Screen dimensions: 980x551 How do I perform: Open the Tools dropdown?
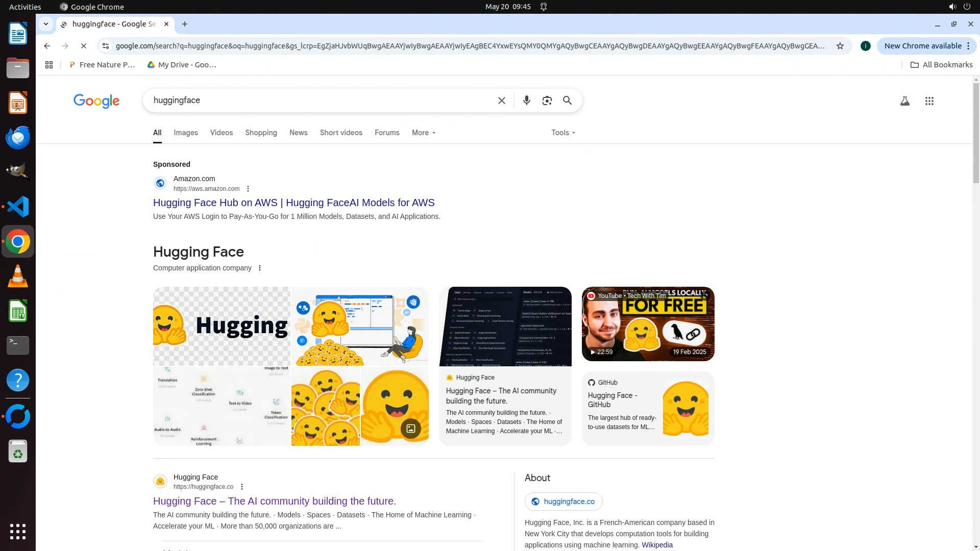pyautogui.click(x=562, y=133)
